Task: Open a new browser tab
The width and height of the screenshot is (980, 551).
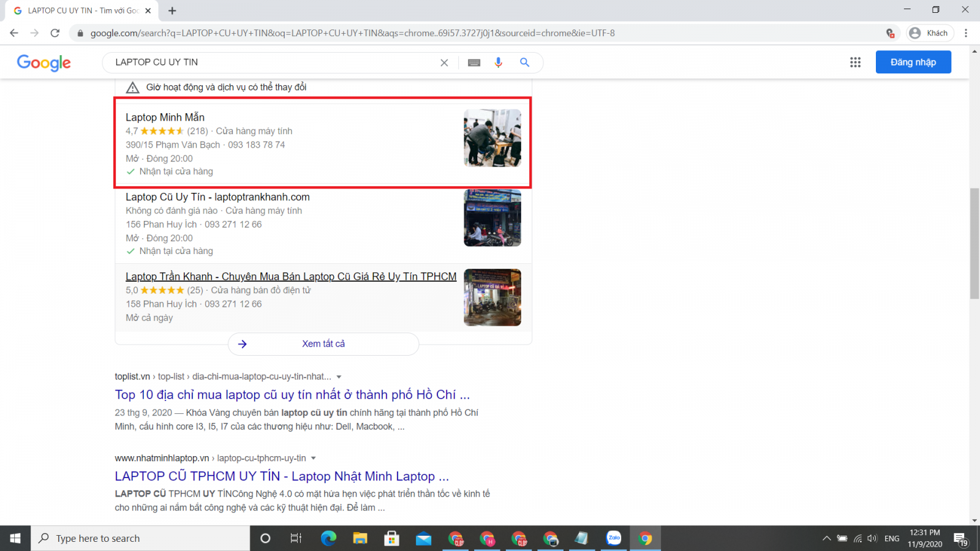Action: 172,10
